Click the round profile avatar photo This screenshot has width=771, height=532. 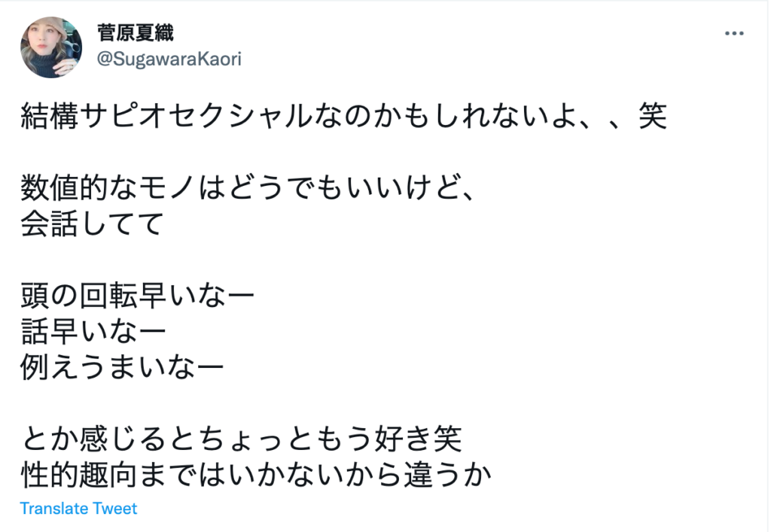click(x=51, y=47)
